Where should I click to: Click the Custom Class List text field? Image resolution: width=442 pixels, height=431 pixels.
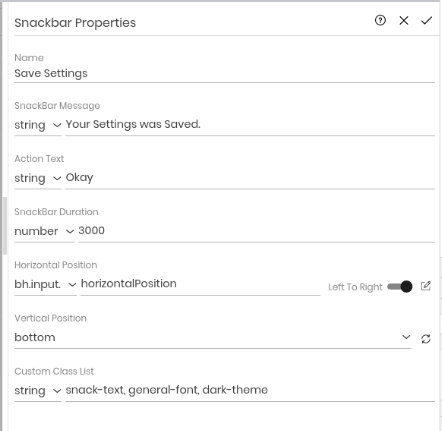(250, 390)
